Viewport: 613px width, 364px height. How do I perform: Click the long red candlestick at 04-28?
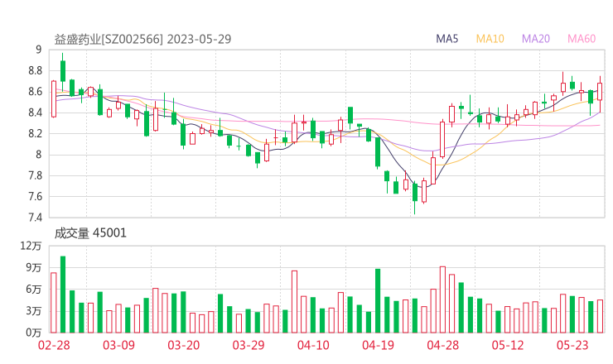tap(442, 140)
